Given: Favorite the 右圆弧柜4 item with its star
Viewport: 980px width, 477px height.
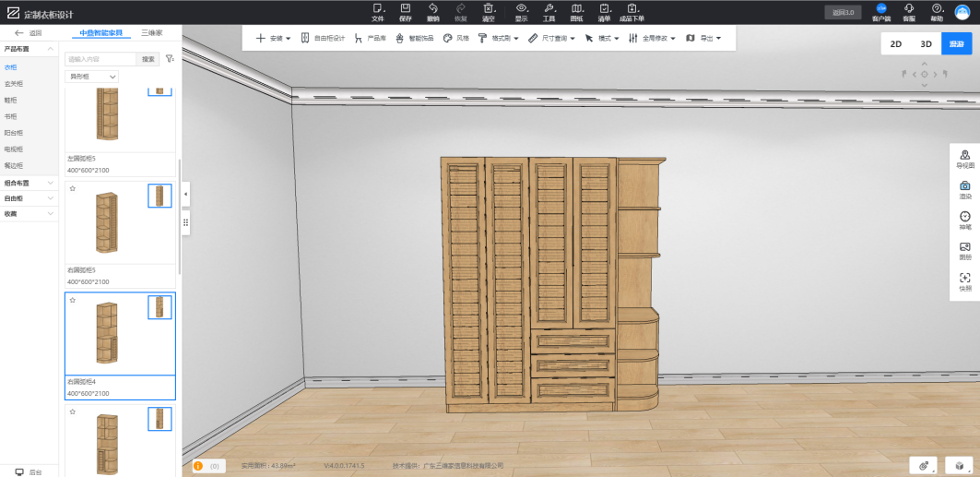Looking at the screenshot, I should (x=72, y=301).
